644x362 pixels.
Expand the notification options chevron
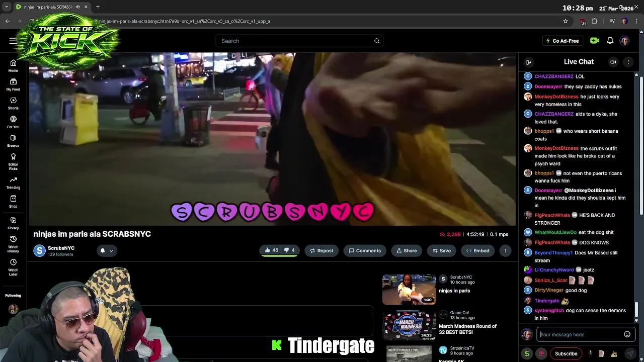coord(111,250)
